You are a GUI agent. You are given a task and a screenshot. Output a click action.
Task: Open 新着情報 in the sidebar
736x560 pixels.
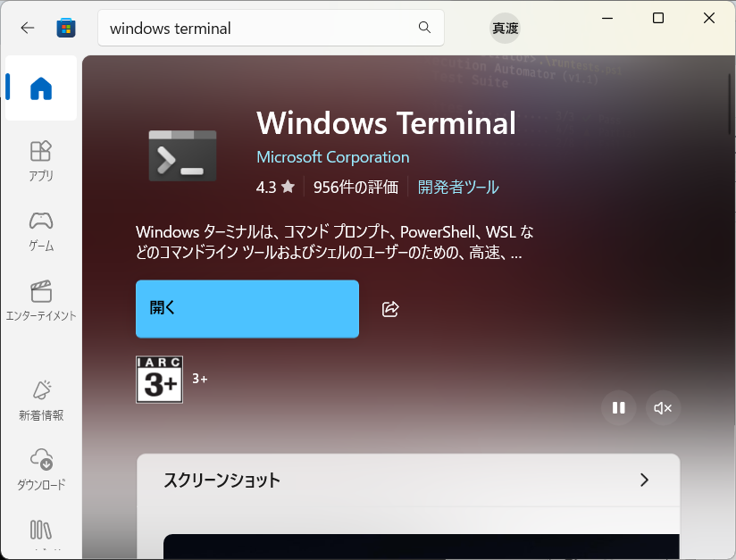pyautogui.click(x=41, y=400)
